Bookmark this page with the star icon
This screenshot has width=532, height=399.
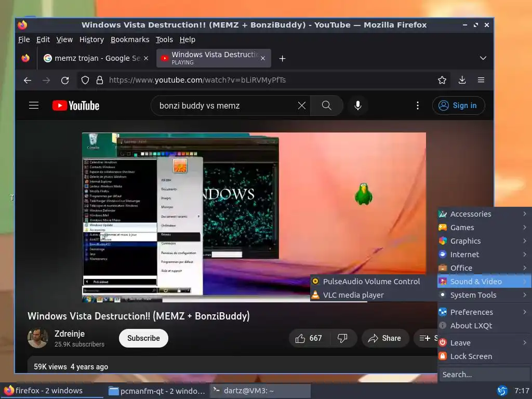click(442, 80)
